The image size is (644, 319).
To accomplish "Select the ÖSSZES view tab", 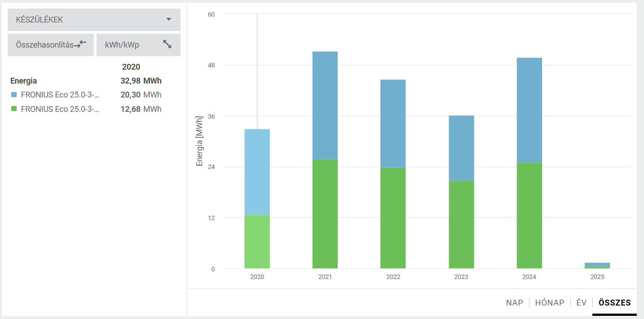I will [614, 303].
